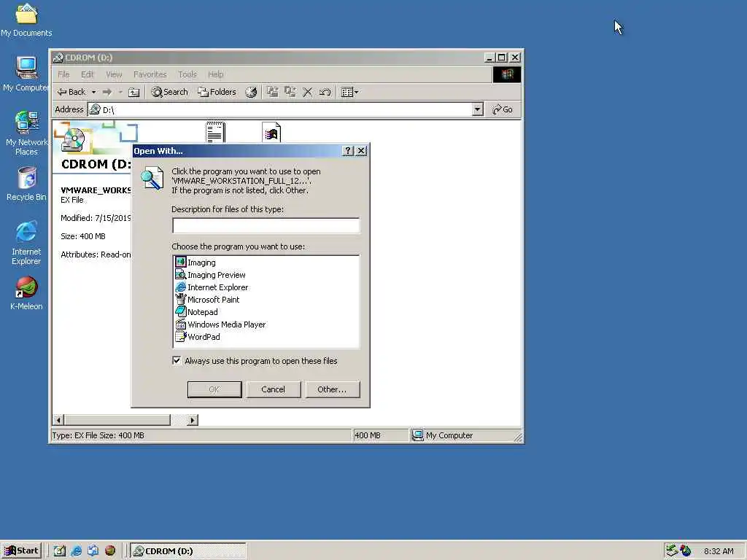Open My Documents desktop icon

[26, 20]
